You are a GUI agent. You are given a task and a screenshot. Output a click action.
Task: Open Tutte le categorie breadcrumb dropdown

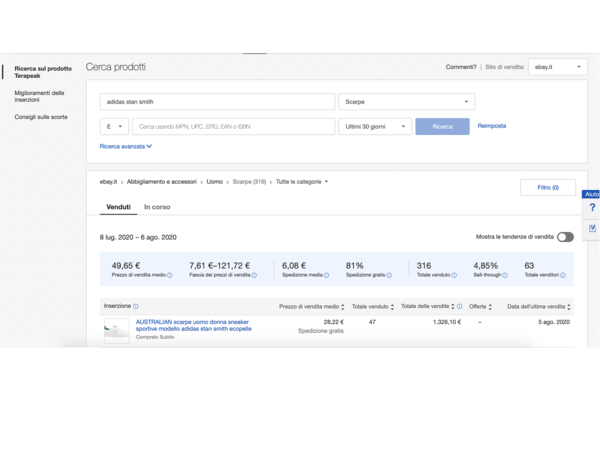coord(302,182)
